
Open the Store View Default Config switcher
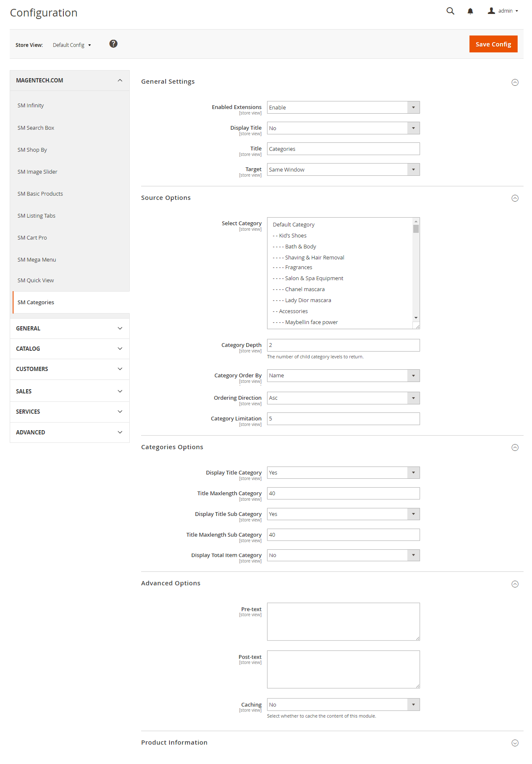(71, 45)
